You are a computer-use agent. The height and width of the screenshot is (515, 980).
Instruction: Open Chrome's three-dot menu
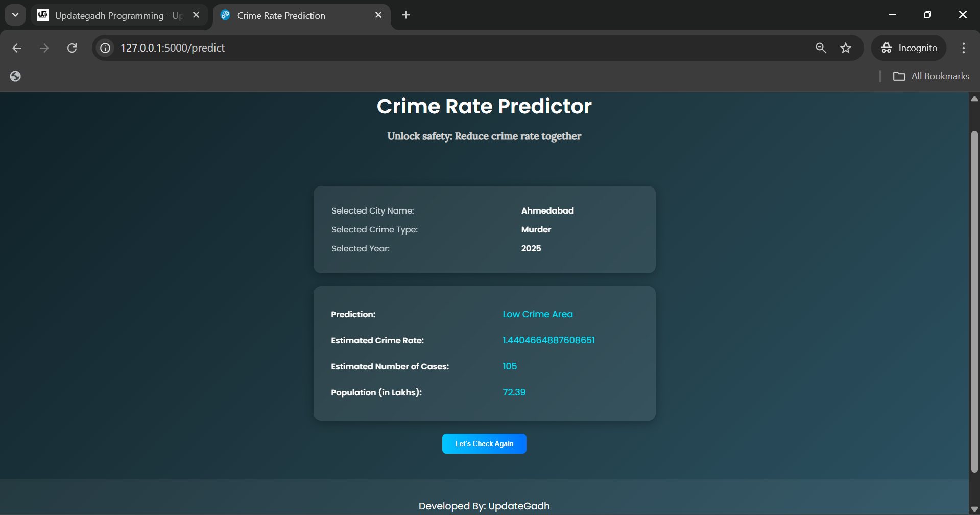click(964, 48)
